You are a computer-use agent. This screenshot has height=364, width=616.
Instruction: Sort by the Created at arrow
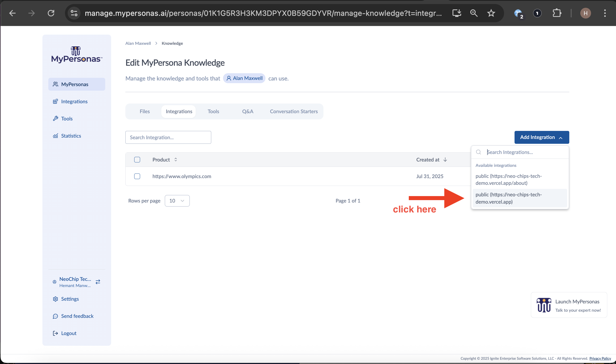tap(445, 160)
